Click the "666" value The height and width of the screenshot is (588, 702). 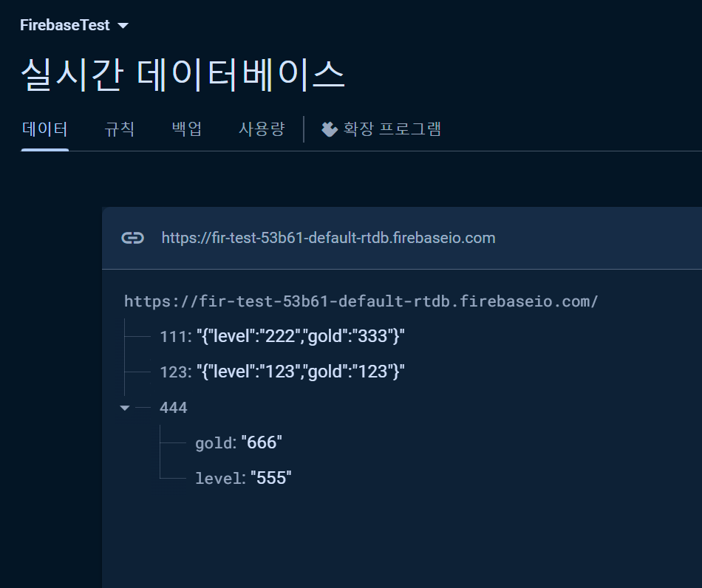[262, 442]
